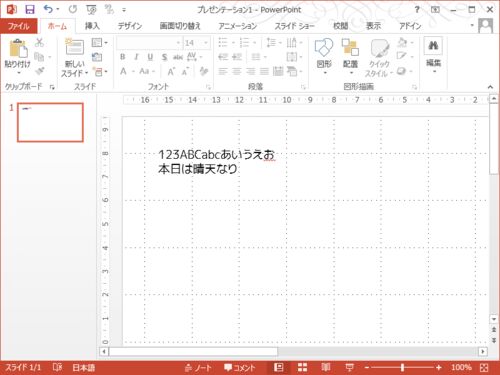
Task: Center the text alignment
Action: (237, 71)
